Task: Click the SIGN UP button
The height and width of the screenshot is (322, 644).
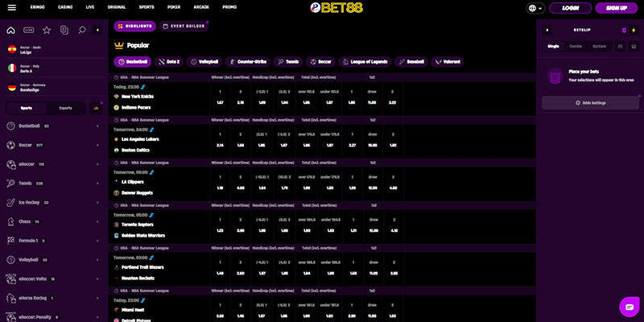Action: point(616,8)
